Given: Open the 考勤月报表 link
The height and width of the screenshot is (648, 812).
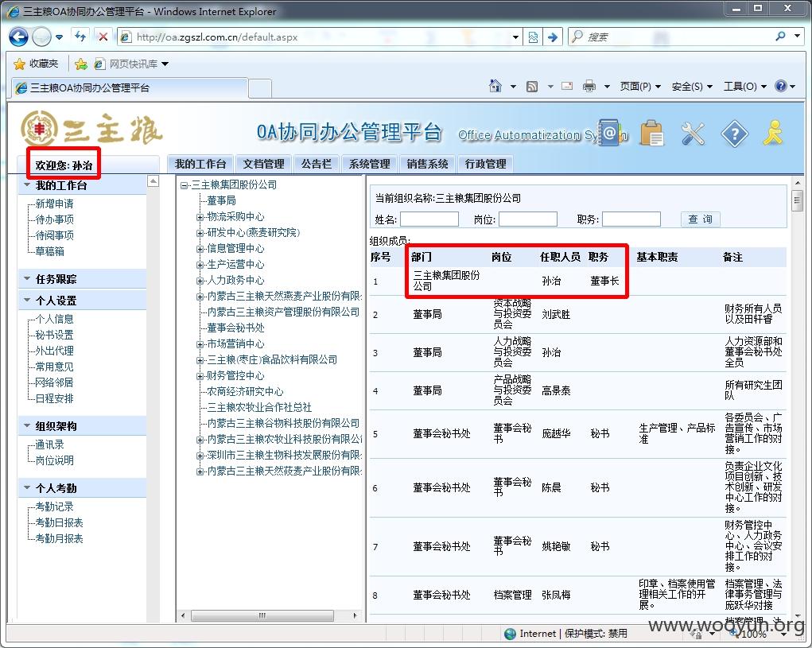Looking at the screenshot, I should 59,538.
